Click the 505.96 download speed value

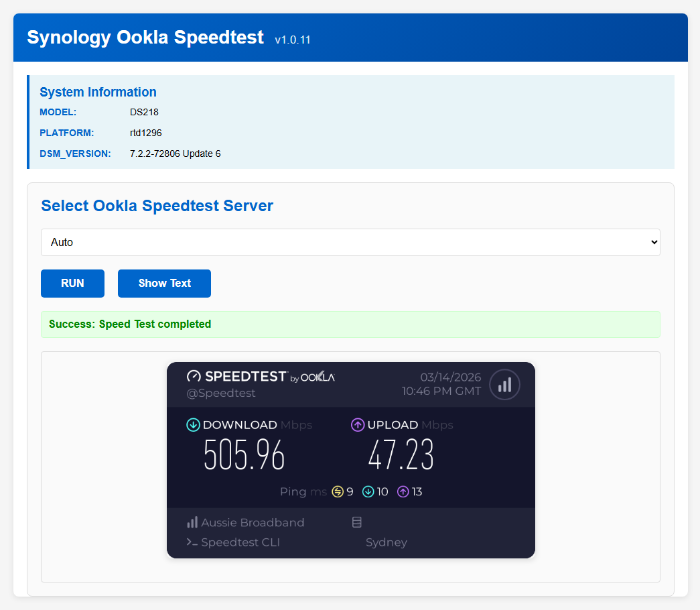[244, 456]
